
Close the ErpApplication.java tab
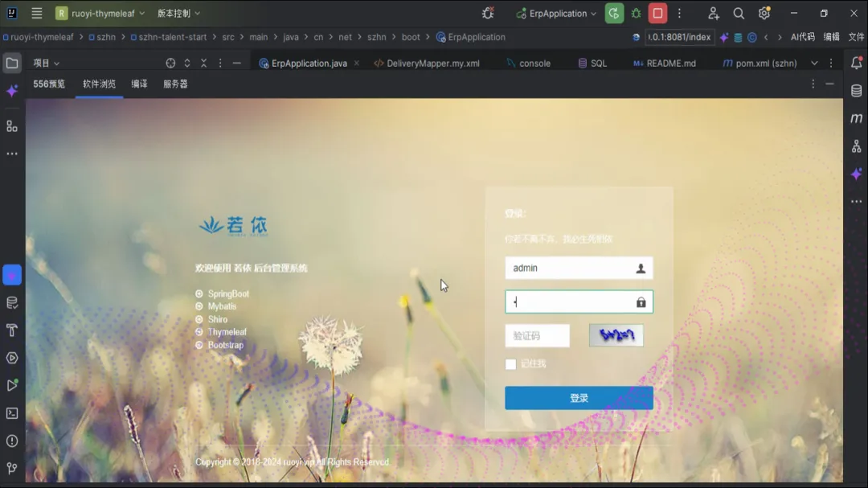click(x=357, y=64)
